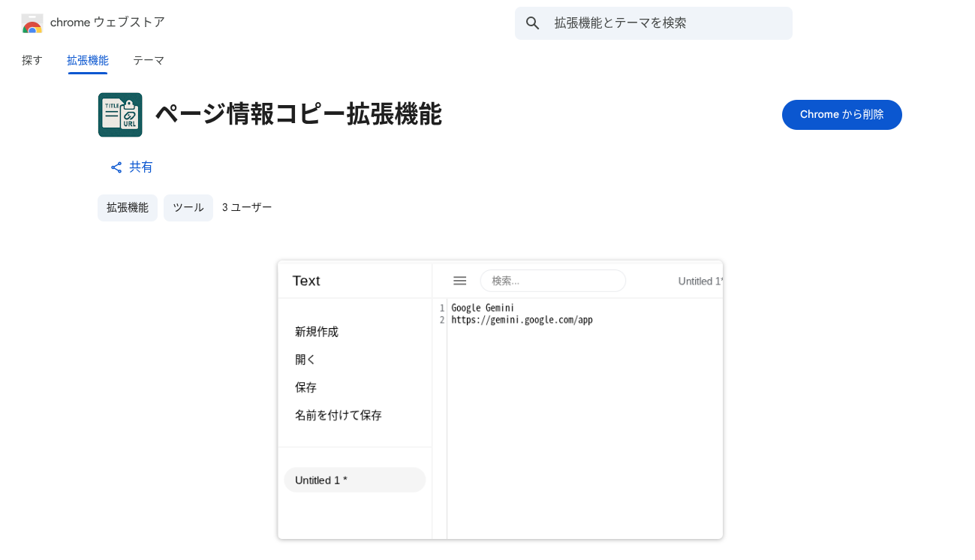Search extensions and themes input field

pos(654,23)
